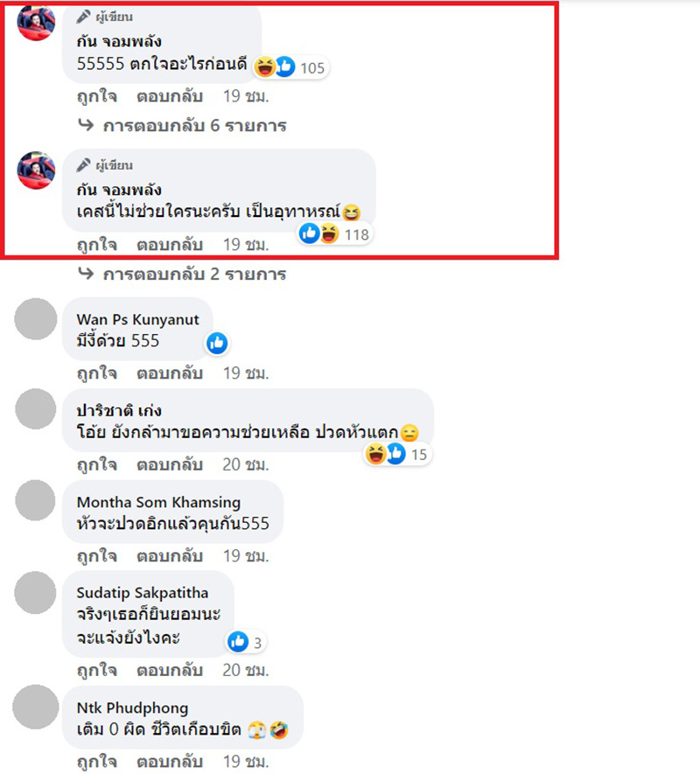
Task: Expand การตอบกลับ 2 รายการ replies
Action: coord(194,274)
